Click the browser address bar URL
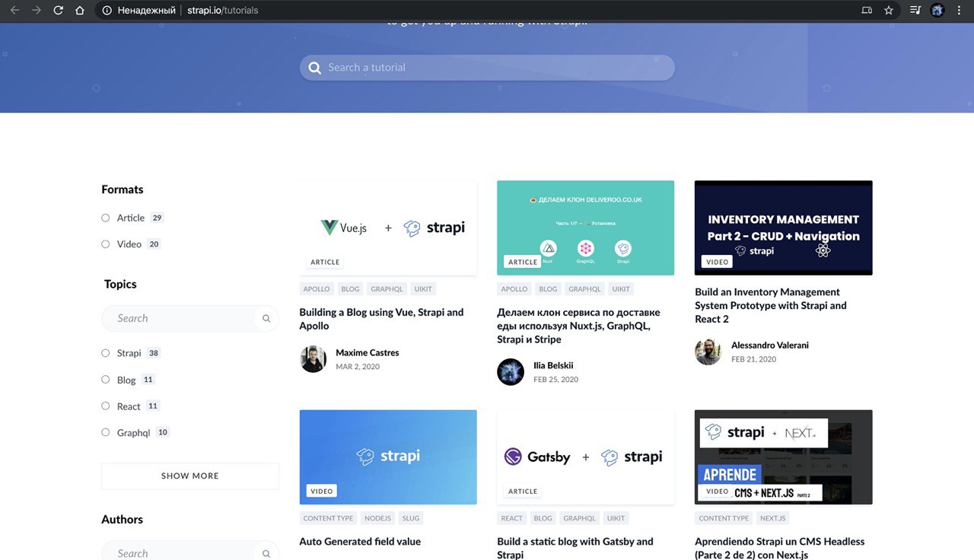This screenshot has width=974, height=560. (223, 11)
